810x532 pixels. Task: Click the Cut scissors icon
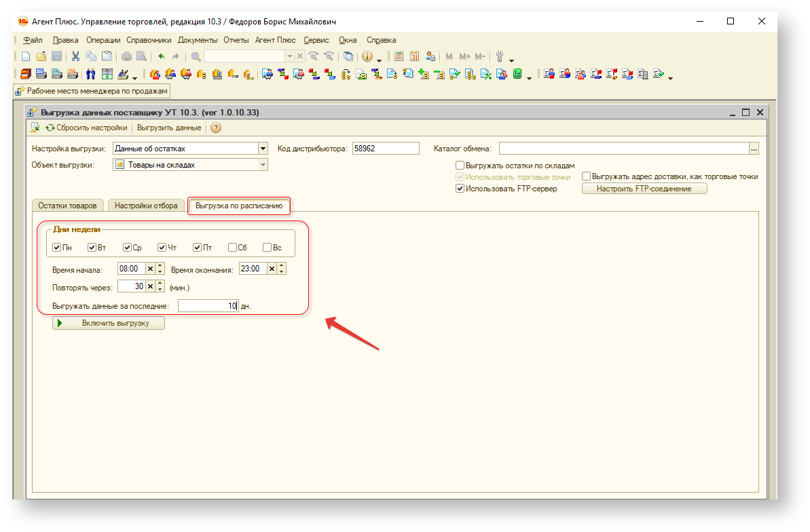[75, 56]
